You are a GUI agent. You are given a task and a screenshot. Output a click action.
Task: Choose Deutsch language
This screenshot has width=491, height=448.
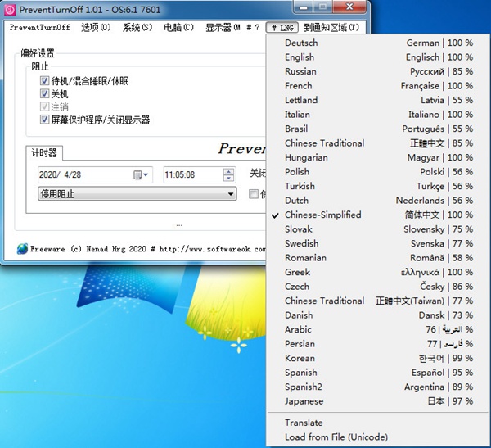coord(379,43)
